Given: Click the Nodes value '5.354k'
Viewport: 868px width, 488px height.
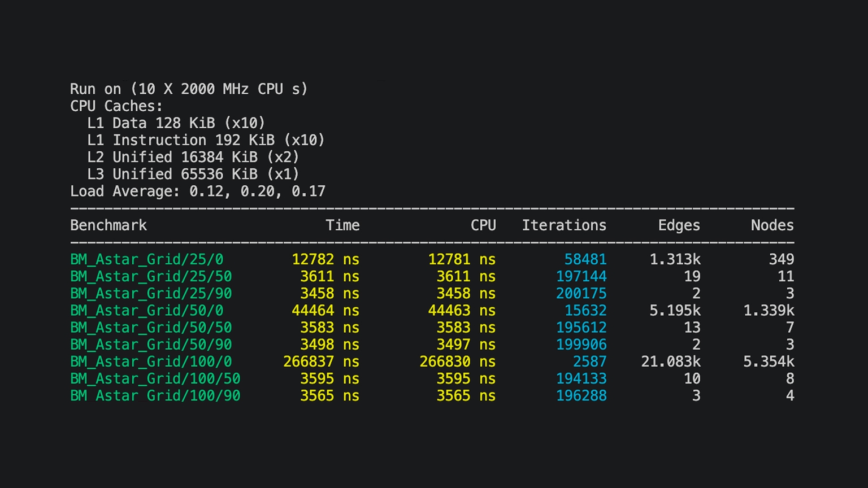Looking at the screenshot, I should pos(769,361).
